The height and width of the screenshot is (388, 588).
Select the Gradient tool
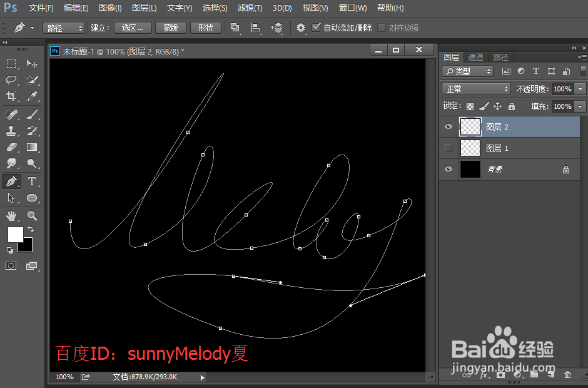32,147
